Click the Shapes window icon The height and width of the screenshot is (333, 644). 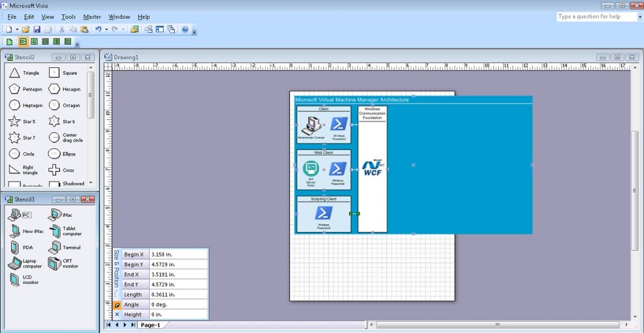click(135, 30)
